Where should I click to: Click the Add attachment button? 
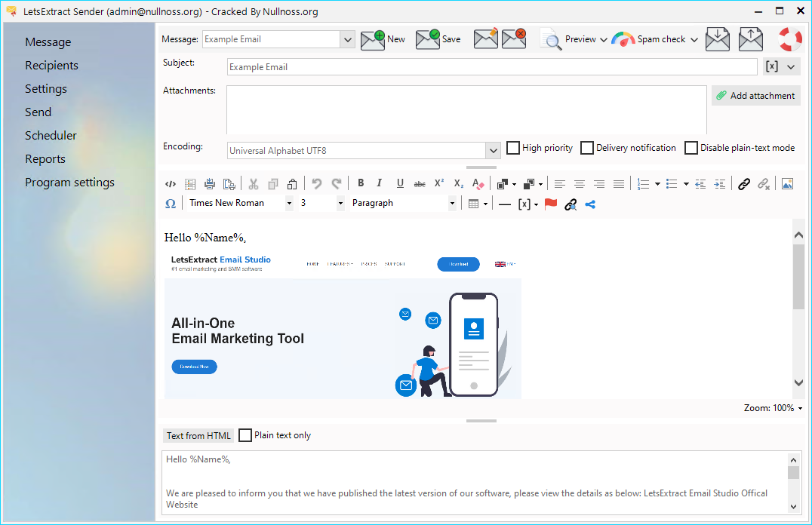tap(756, 96)
